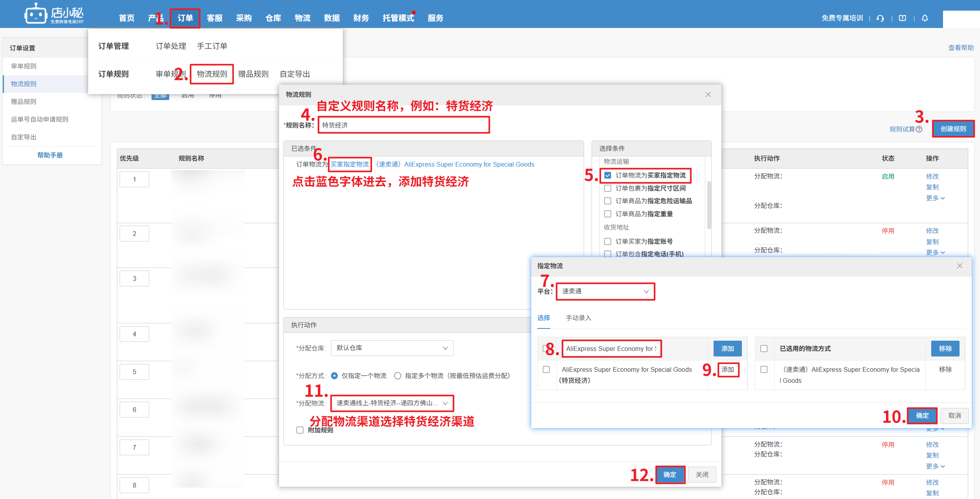The image size is (980, 499).
Task: Open the help book icon in header
Action: click(902, 18)
